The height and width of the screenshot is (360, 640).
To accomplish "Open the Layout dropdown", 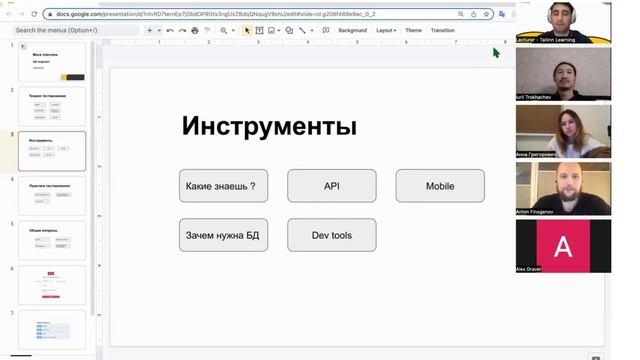I will click(x=386, y=30).
